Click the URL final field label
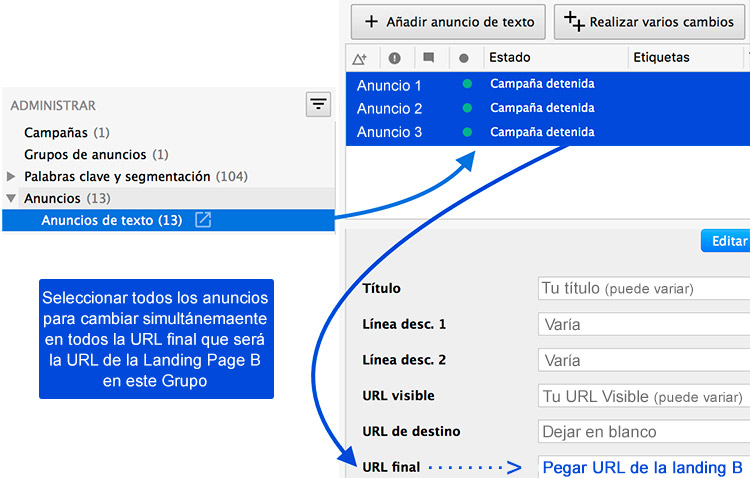 [391, 467]
